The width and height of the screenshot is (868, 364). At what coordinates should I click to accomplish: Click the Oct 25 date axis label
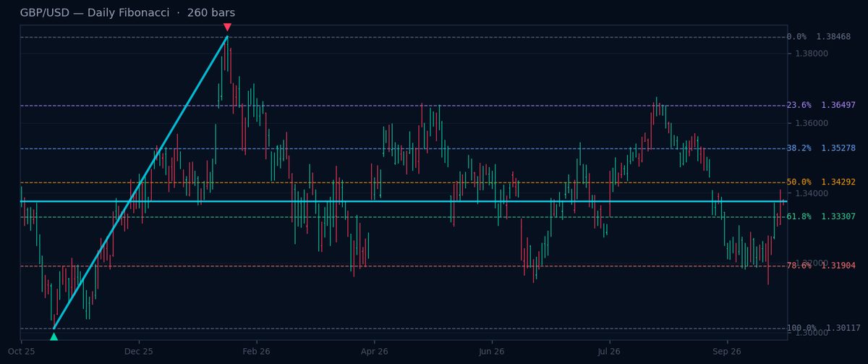coord(22,352)
